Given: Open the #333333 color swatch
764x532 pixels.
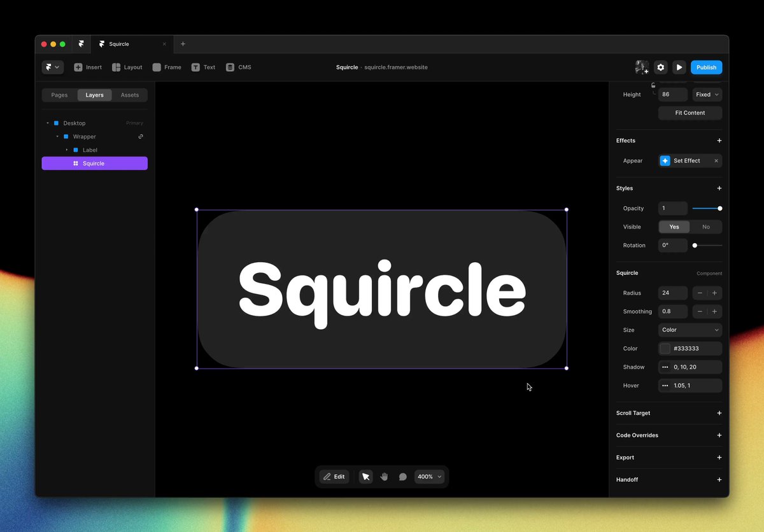Looking at the screenshot, I should [x=667, y=348].
